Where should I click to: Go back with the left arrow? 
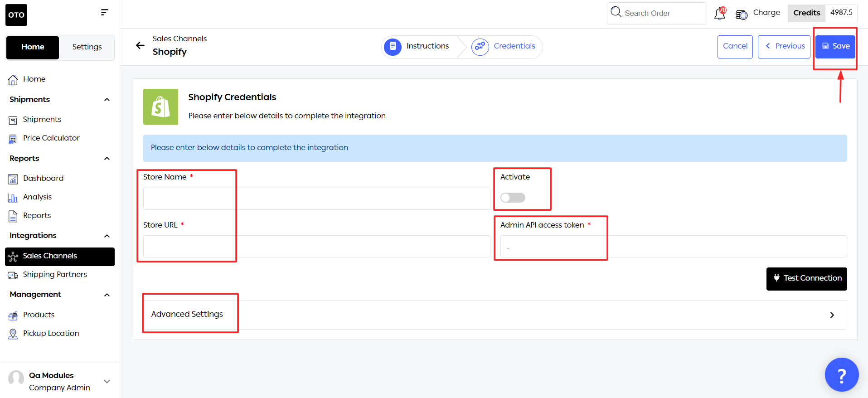(x=140, y=45)
